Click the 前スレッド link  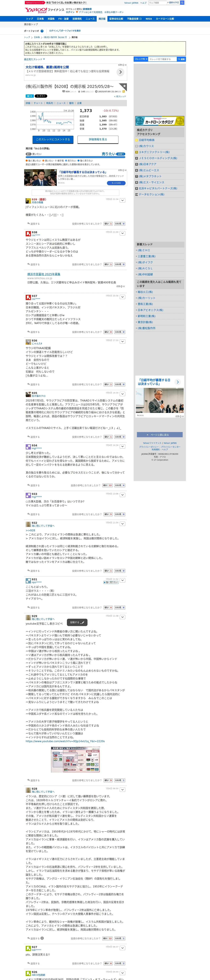point(120,97)
